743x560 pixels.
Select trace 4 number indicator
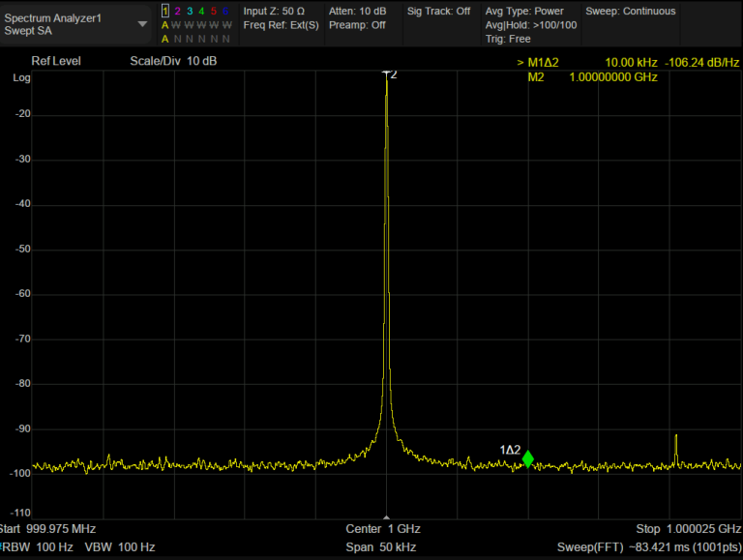(x=201, y=12)
